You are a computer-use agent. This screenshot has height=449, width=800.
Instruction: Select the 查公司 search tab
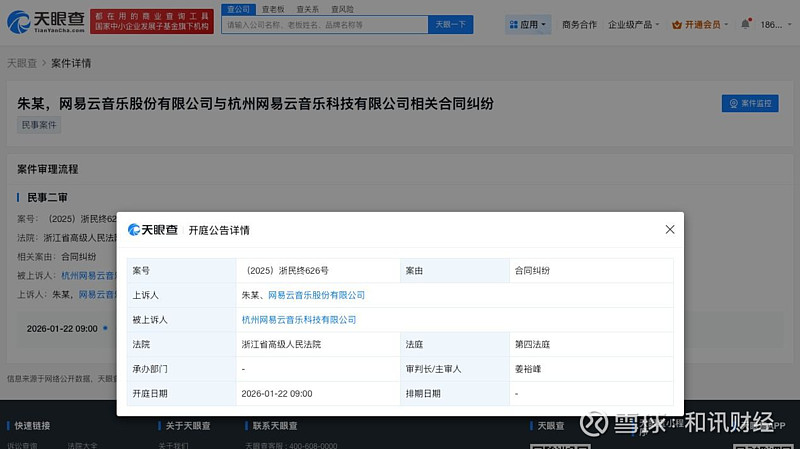[x=237, y=9]
